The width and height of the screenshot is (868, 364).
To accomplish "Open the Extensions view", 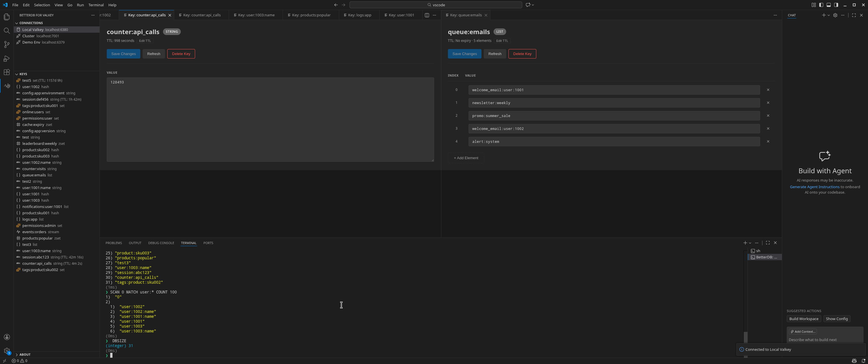I will coord(7,72).
